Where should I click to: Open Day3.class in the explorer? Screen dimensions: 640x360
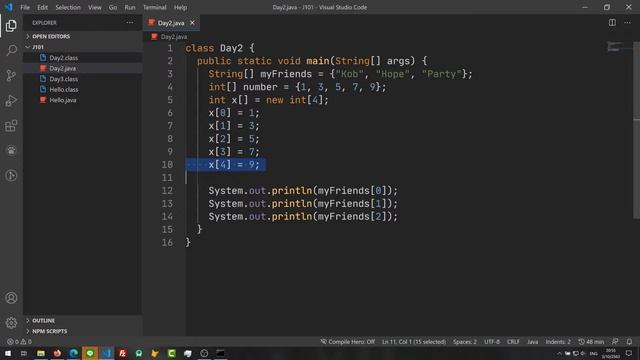(83, 79)
